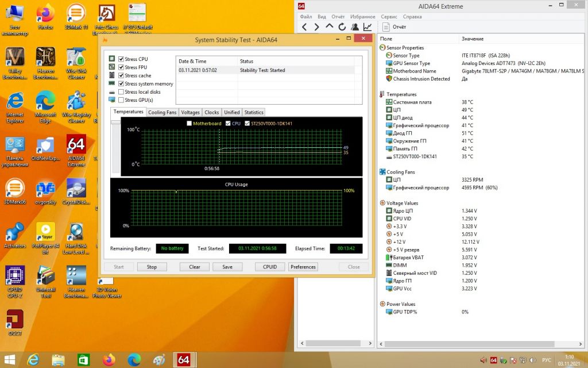
Task: Switch to the Cooling Fans tab
Action: pos(162,112)
